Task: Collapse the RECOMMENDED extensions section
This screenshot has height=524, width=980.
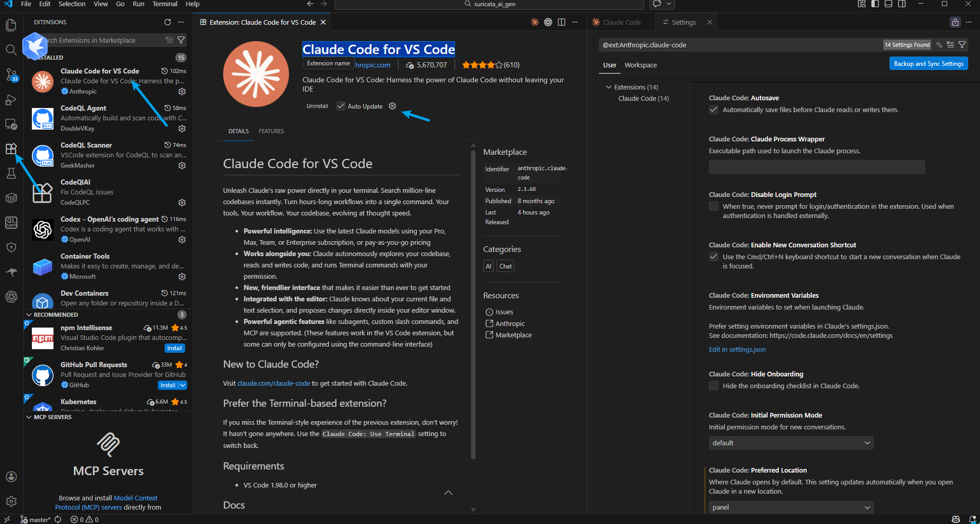Action: (x=29, y=315)
